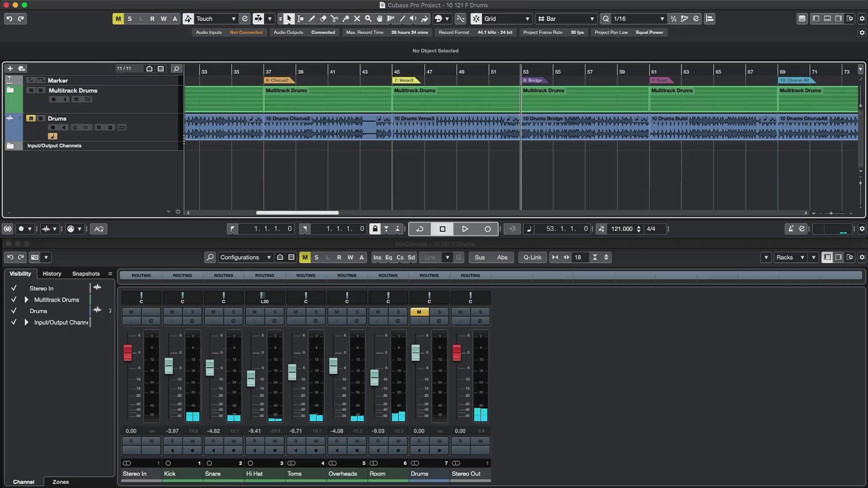The width and height of the screenshot is (868, 488).
Task: Open the track list search magnifier
Action: [x=176, y=68]
